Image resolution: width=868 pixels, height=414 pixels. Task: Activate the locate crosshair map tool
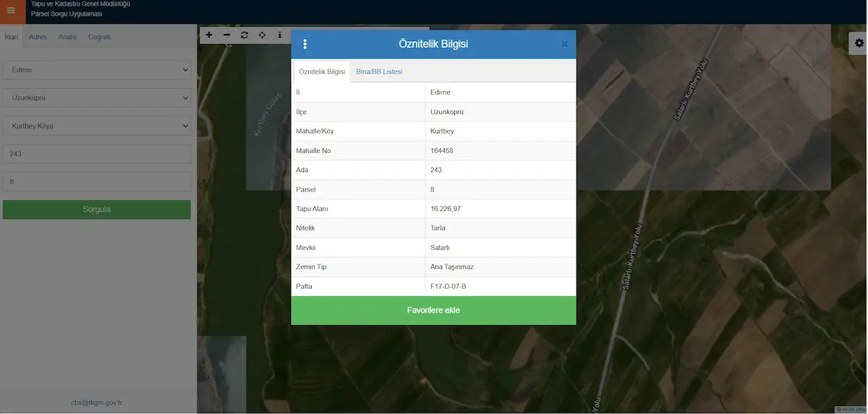pyautogui.click(x=262, y=35)
